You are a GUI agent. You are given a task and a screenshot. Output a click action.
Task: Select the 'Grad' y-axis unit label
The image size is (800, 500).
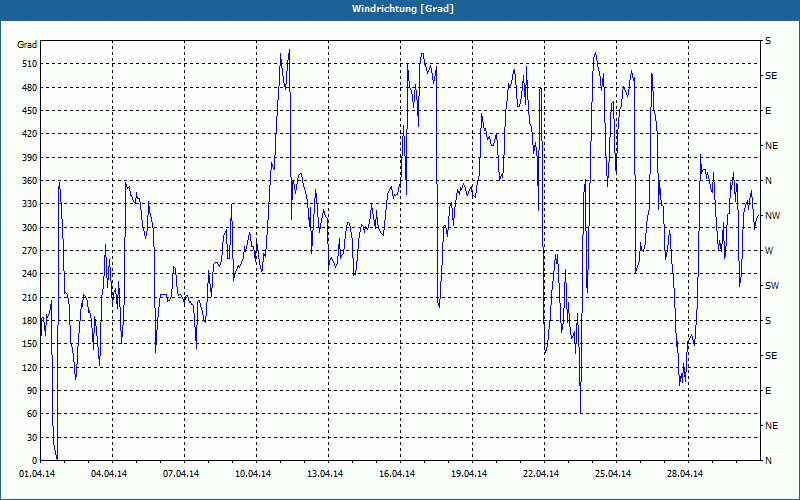coord(27,45)
